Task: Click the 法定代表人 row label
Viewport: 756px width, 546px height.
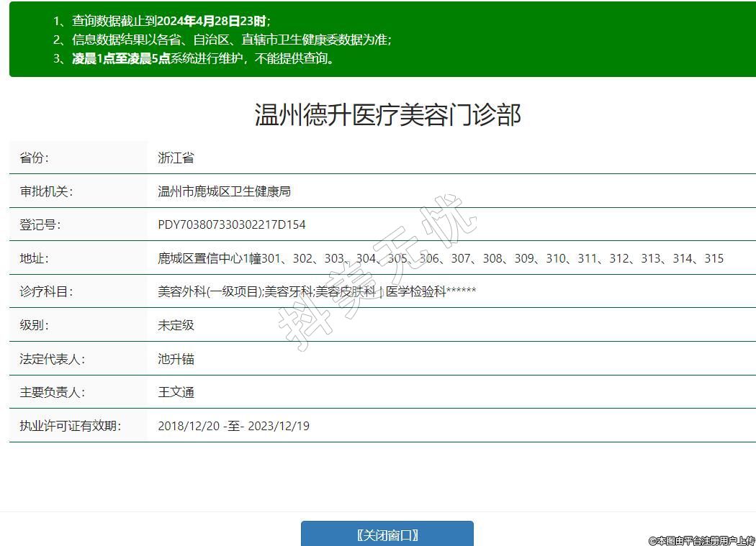Action: [52, 359]
